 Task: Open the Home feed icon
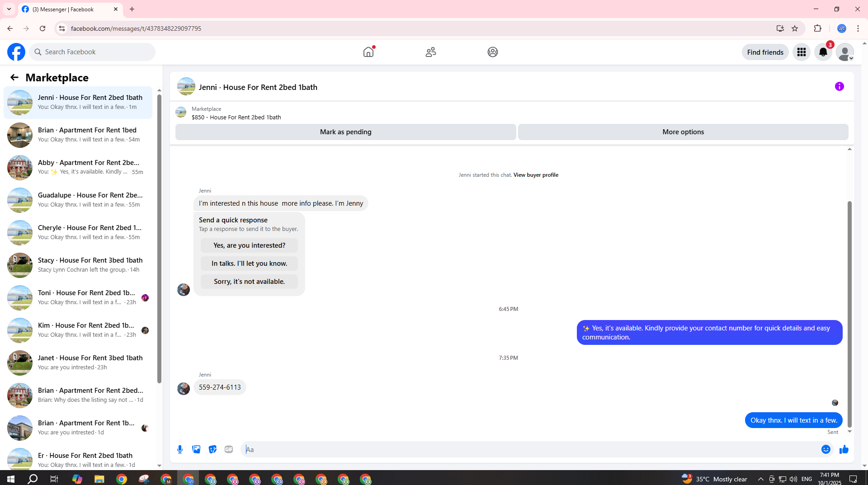coord(368,52)
